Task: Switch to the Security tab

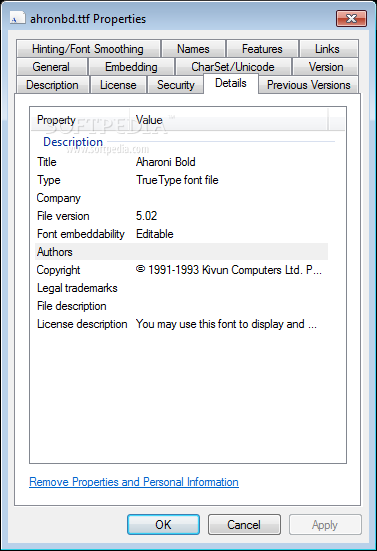Action: pyautogui.click(x=176, y=85)
